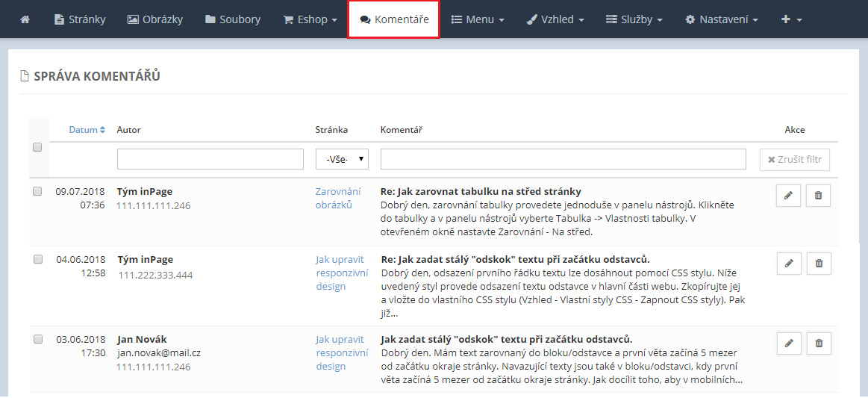This screenshot has height=398, width=868.
Task: Focus the Autor filter input field
Action: pos(210,159)
